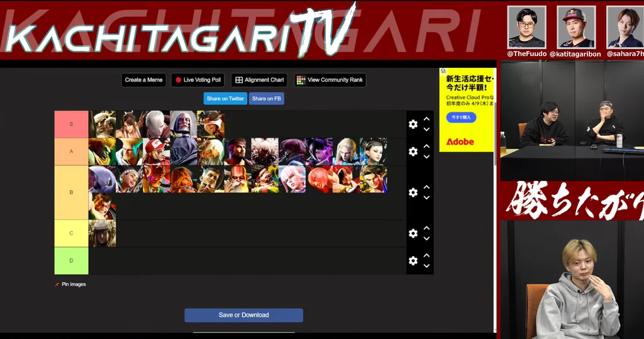
Task: Move the D tier row up with its arrow
Action: tap(427, 255)
